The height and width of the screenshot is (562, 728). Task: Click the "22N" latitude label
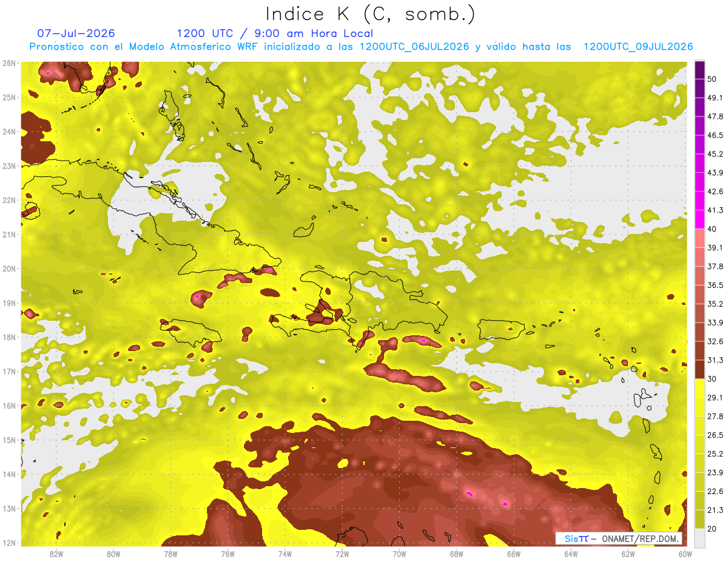pos(9,200)
